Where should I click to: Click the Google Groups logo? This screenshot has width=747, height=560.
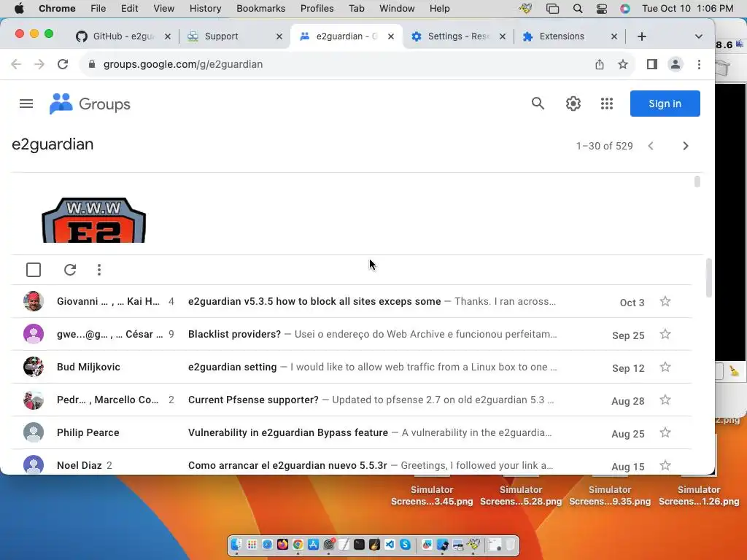point(90,104)
